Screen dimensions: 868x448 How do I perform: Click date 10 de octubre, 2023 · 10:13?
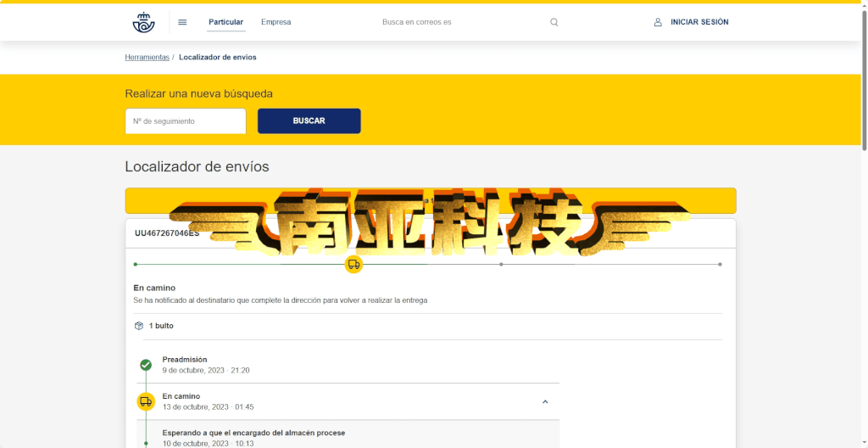click(x=208, y=444)
